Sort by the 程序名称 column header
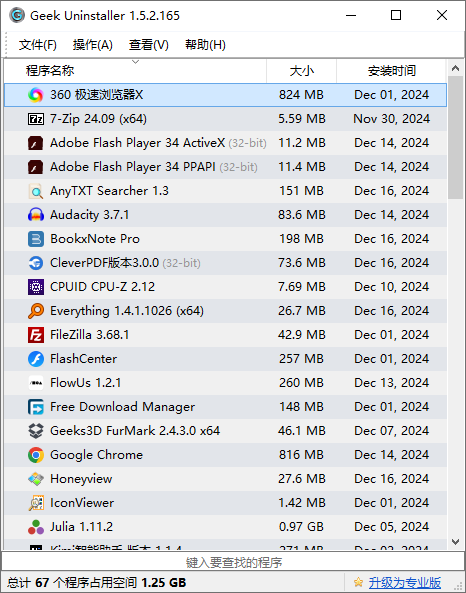The width and height of the screenshot is (466, 593). point(135,71)
